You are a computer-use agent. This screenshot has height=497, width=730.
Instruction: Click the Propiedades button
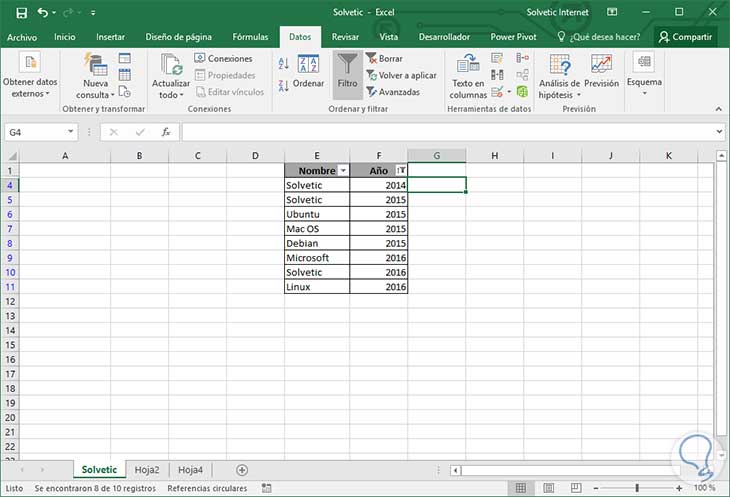pos(225,75)
